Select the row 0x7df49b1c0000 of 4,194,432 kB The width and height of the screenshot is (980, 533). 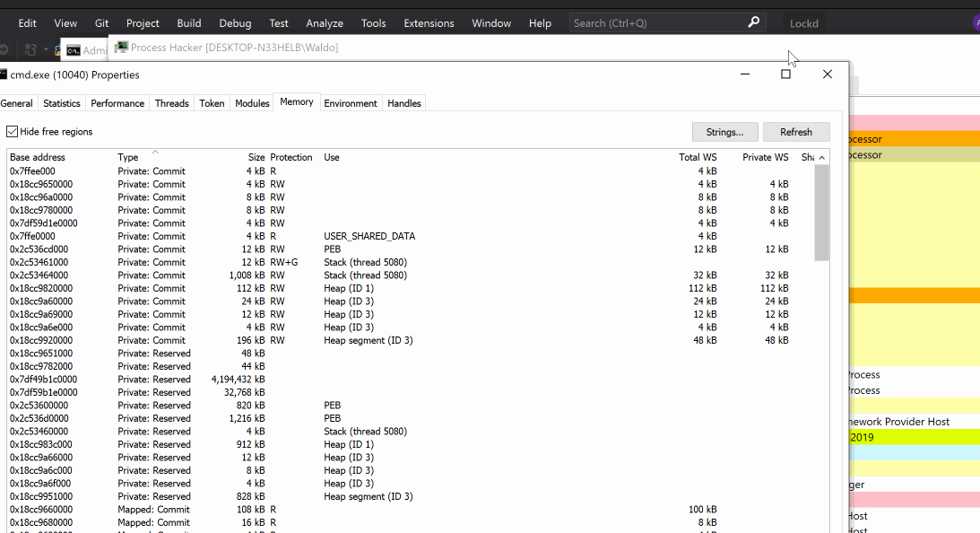(411, 379)
